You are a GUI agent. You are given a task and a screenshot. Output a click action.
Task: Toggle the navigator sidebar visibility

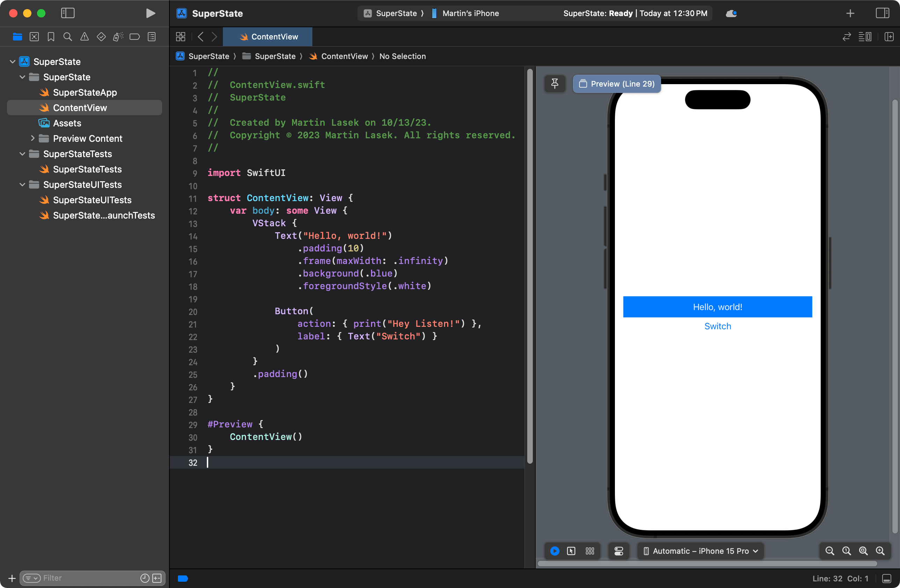68,13
